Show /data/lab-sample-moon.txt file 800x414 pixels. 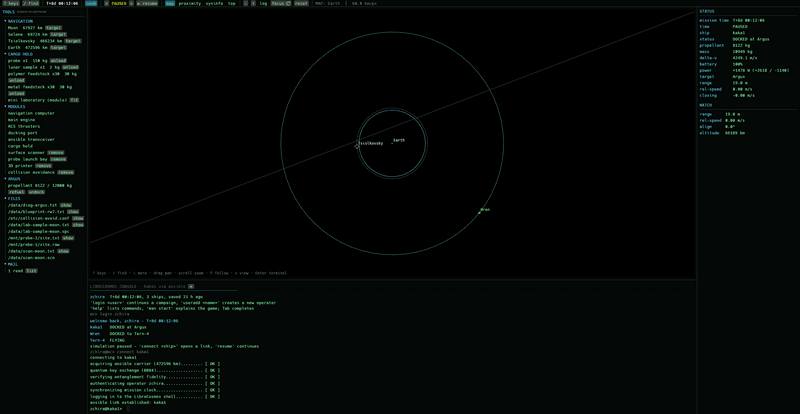pos(78,225)
